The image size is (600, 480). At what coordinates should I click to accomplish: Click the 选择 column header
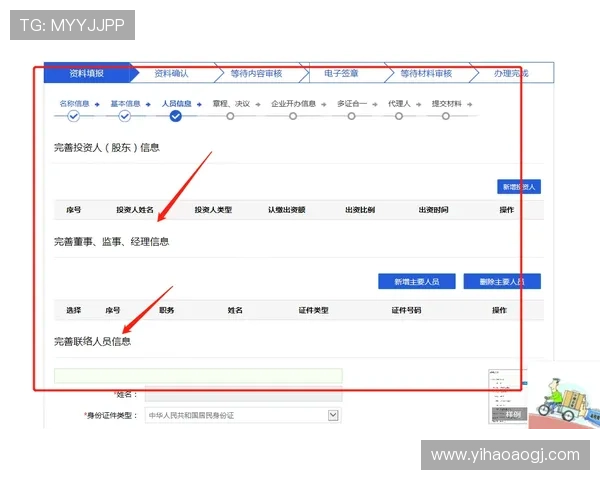[74, 310]
